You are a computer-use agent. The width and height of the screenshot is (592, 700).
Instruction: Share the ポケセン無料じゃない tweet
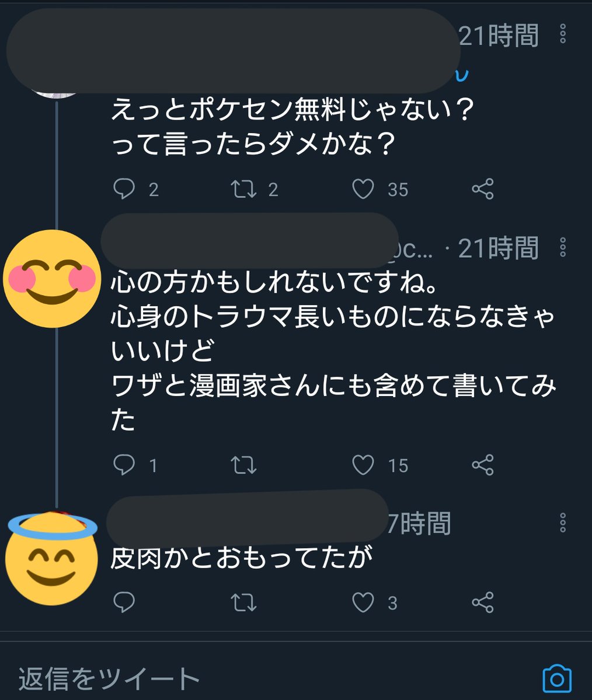[x=482, y=189]
